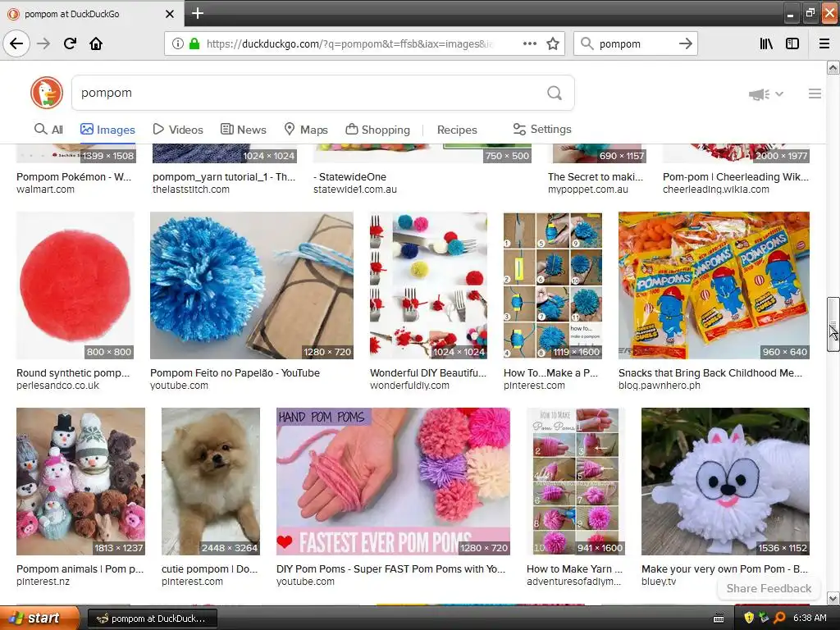The height and width of the screenshot is (630, 840).
Task: Open the on-screen keyboard tray icon
Action: [x=719, y=619]
